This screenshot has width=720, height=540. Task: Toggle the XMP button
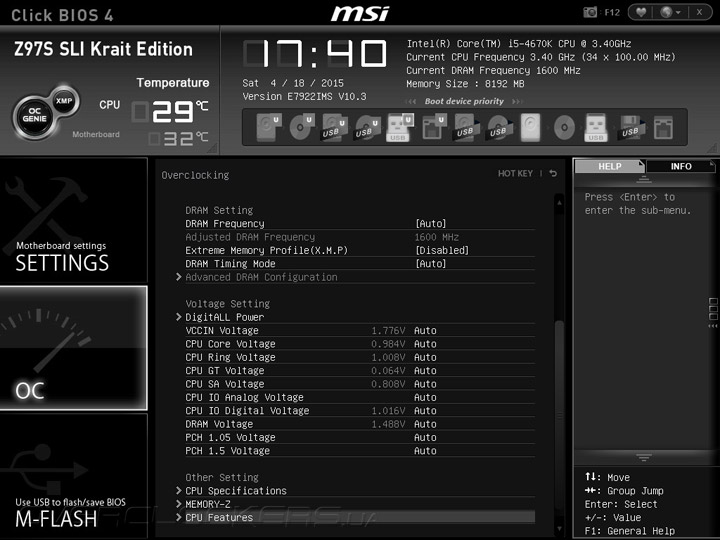point(64,101)
